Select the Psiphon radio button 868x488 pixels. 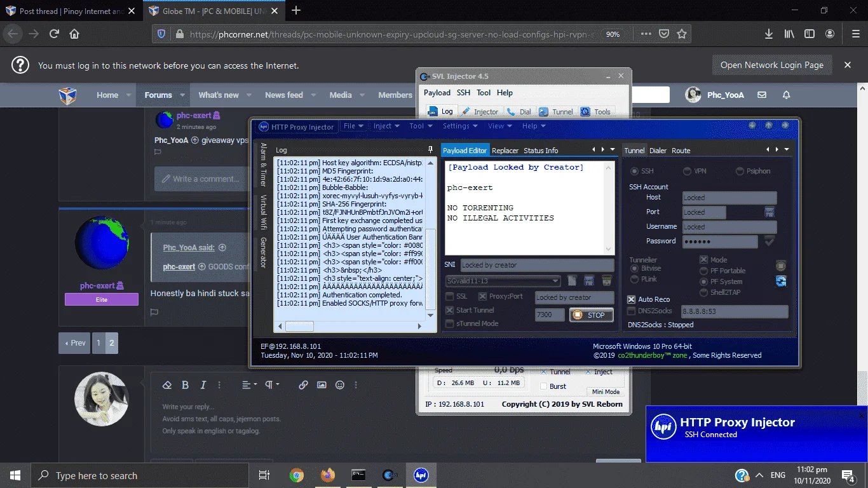(x=740, y=171)
